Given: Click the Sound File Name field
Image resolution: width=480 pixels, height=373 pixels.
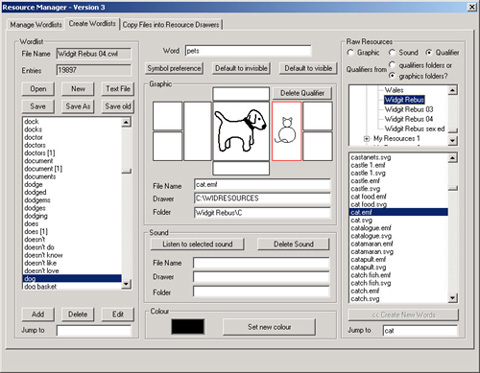Looking at the screenshot, I should click(261, 263).
